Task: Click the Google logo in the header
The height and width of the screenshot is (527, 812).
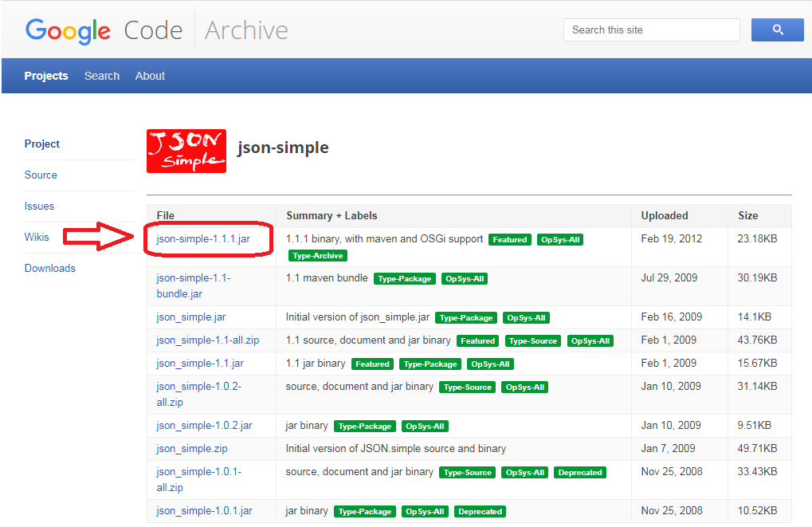Action: click(x=68, y=31)
